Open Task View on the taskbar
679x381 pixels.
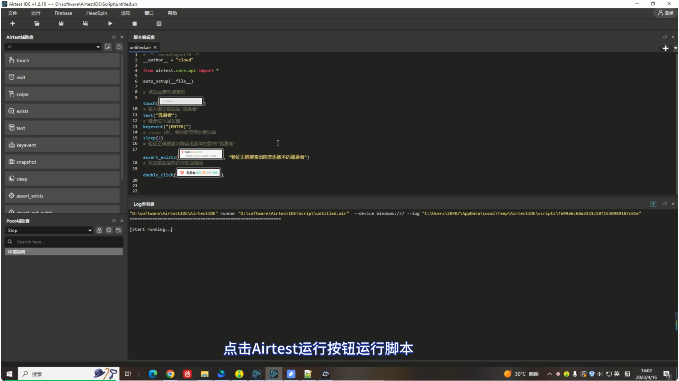click(x=128, y=374)
